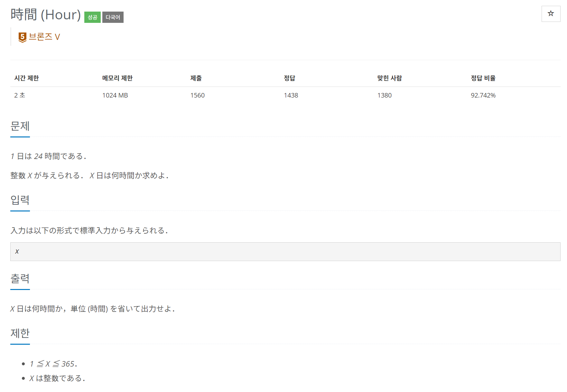Click the output description mentioning 単位 (時間)
This screenshot has height=392, width=567.
[x=93, y=309]
